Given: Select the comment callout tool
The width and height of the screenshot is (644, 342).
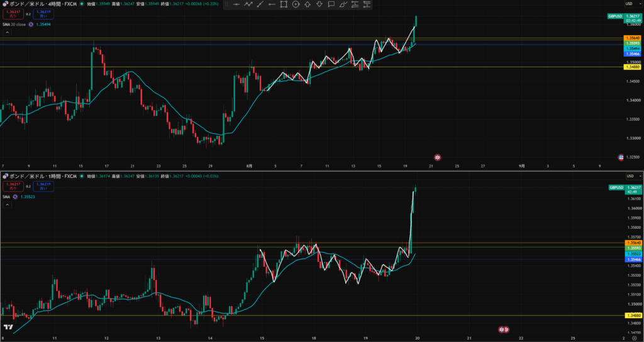Looking at the screenshot, I should point(331,4).
